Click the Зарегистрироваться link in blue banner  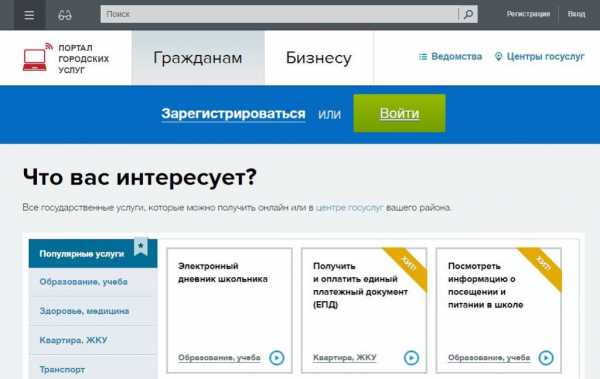click(233, 114)
